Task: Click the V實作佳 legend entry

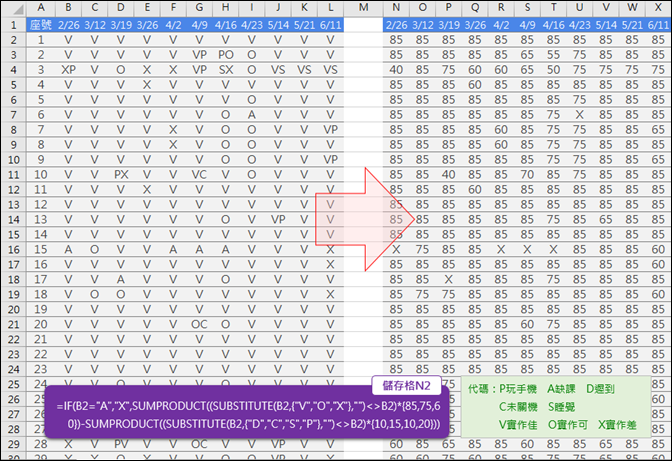Action: 518,425
